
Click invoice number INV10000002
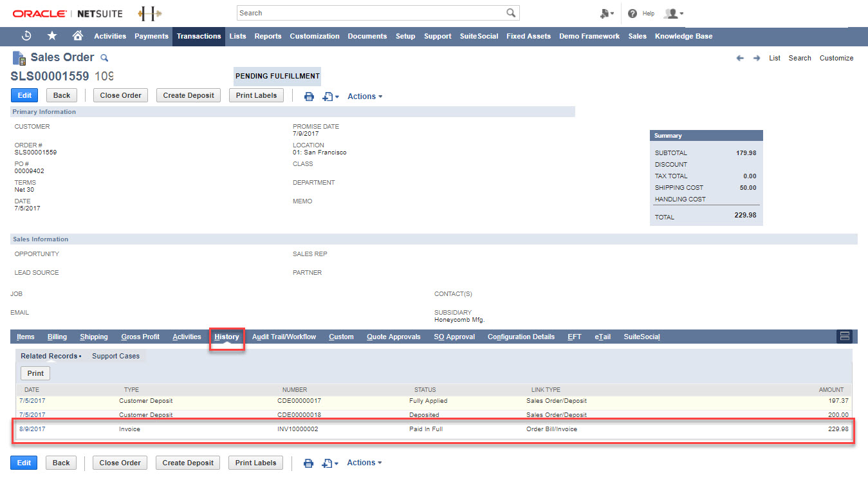coord(298,429)
